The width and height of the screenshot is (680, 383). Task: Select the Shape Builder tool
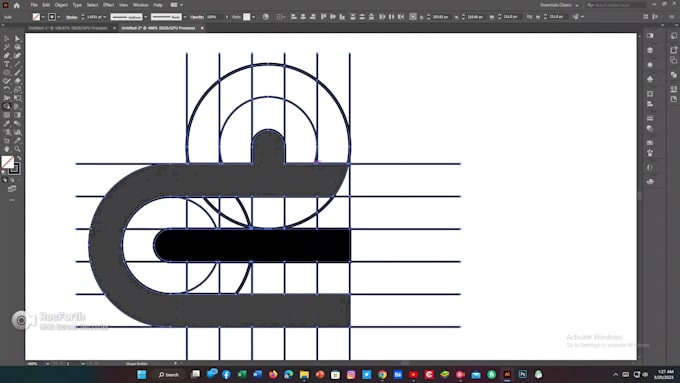tap(7, 107)
